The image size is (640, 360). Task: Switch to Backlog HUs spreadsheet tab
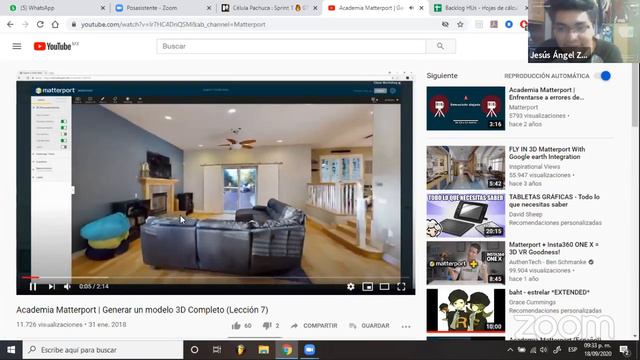[x=480, y=8]
